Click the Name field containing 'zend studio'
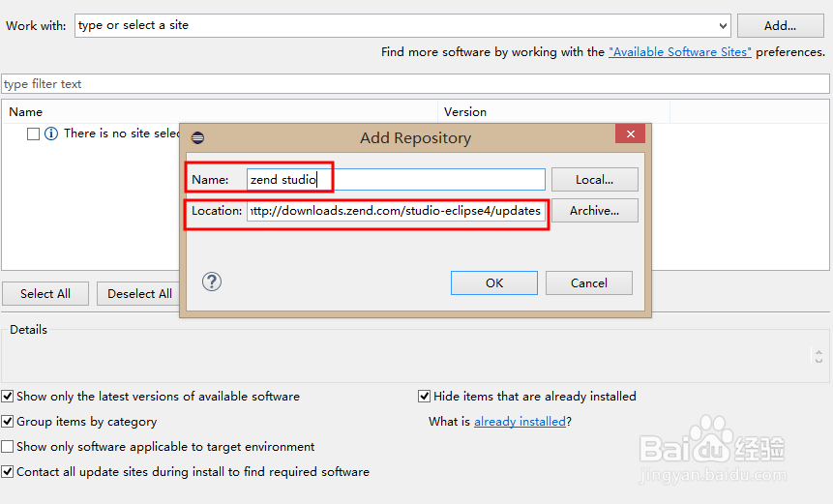 (x=396, y=180)
